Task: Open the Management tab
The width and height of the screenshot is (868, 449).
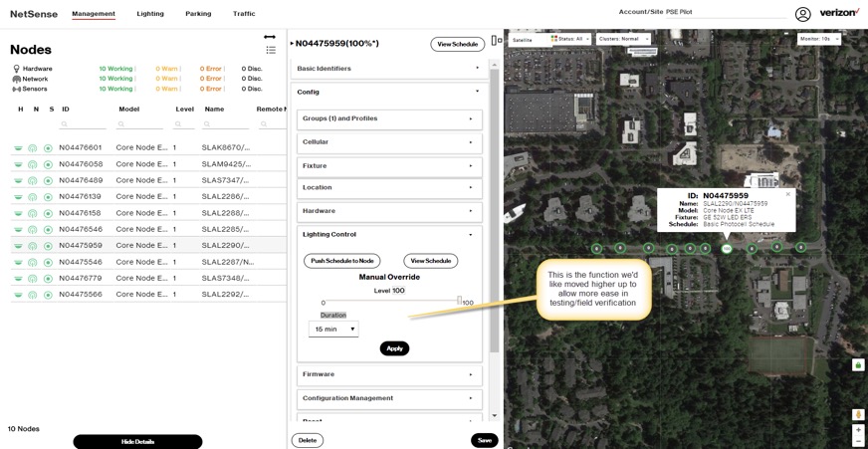Action: [x=94, y=14]
